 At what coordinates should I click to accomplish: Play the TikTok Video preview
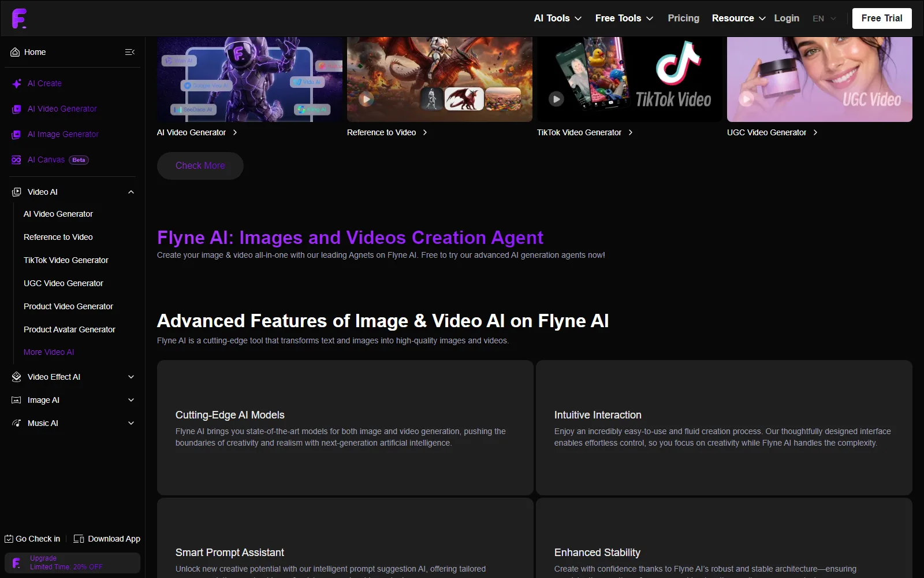click(556, 99)
